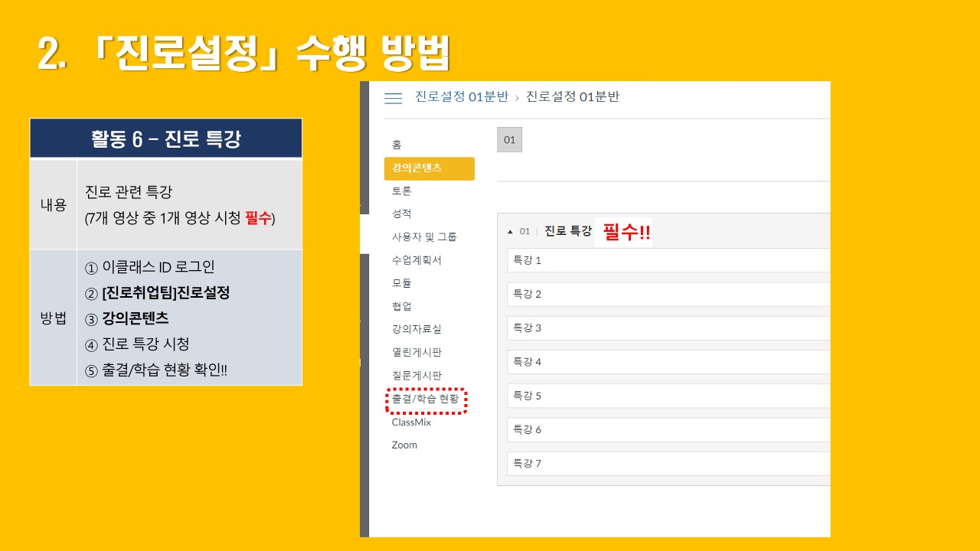Open 홈 in the course menu

pyautogui.click(x=397, y=145)
